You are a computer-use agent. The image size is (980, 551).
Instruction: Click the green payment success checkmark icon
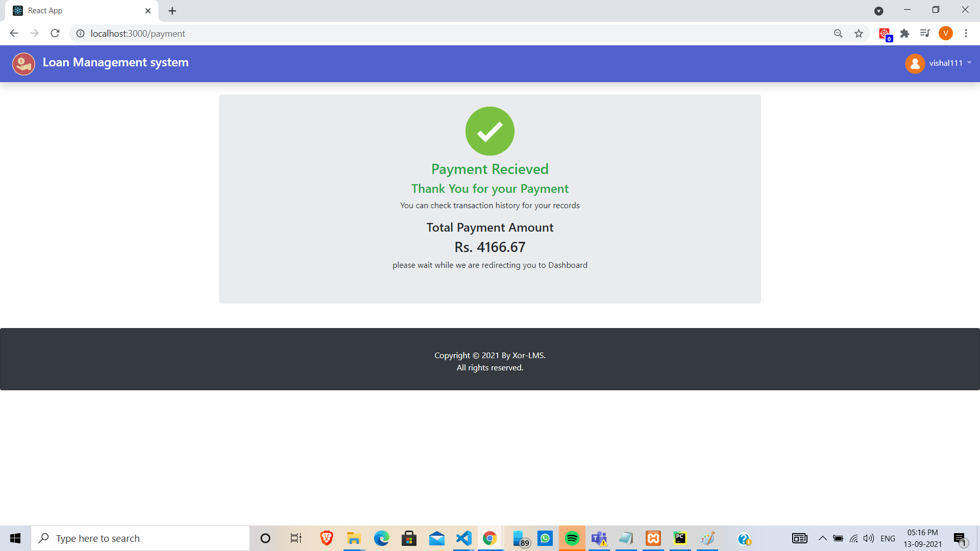(490, 131)
